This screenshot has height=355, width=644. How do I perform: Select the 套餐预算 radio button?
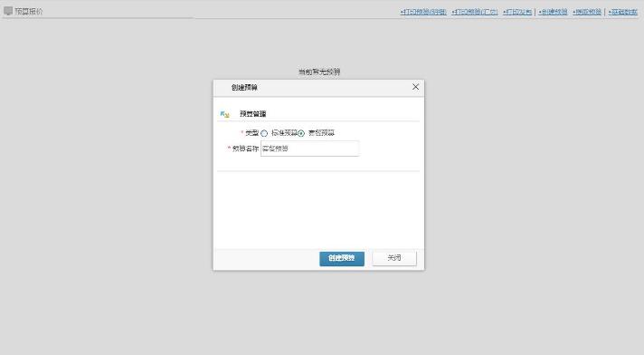[301, 133]
